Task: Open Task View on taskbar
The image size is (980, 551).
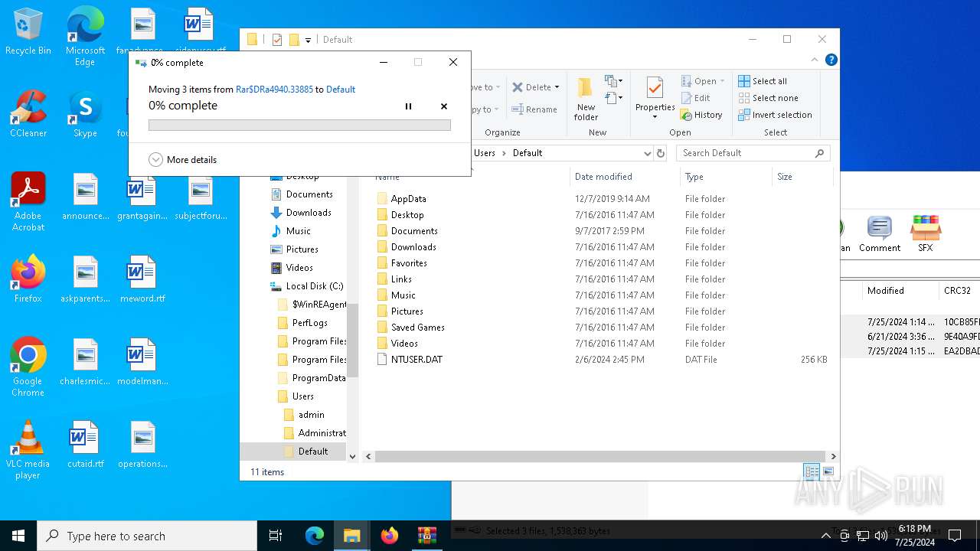Action: click(276, 536)
